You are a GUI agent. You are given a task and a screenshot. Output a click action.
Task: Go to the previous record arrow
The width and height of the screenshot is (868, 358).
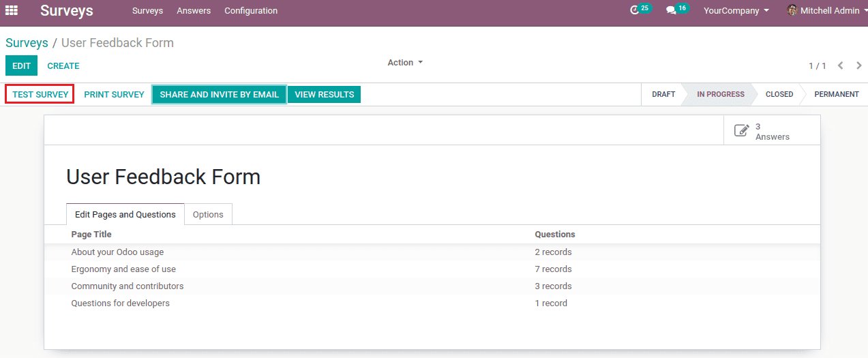(x=841, y=66)
